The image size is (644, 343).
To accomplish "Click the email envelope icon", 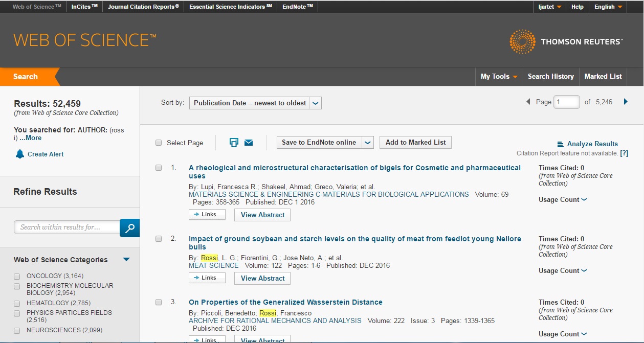I will point(249,143).
